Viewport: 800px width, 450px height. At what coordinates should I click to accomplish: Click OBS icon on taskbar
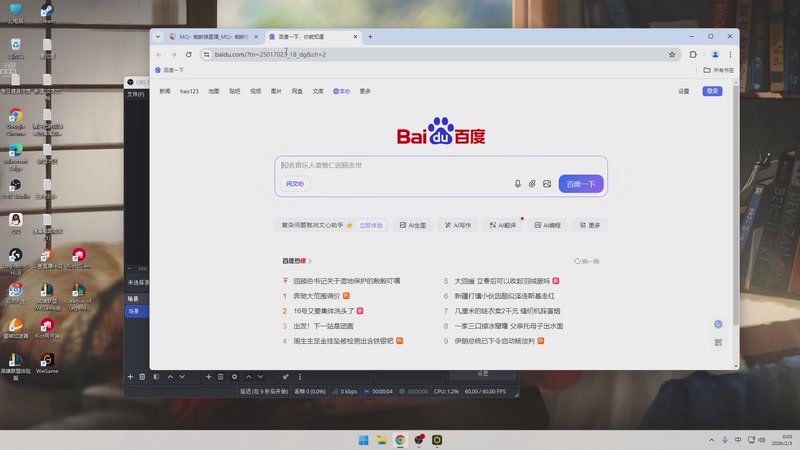[x=419, y=440]
